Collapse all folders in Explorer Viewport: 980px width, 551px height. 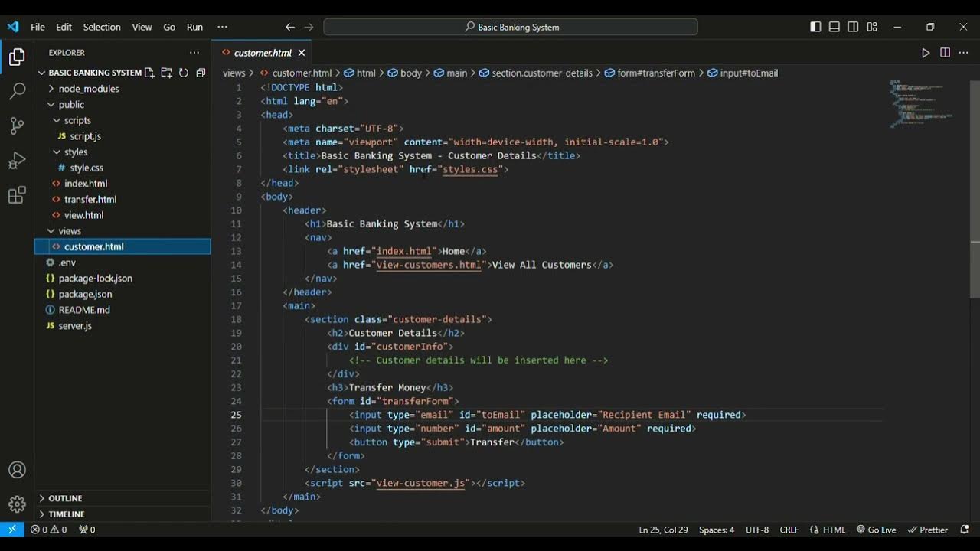click(201, 73)
